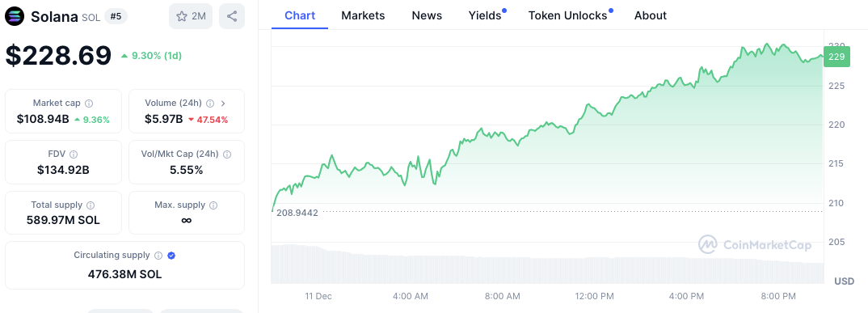Image resolution: width=868 pixels, height=313 pixels.
Task: Open the Yields tab
Action: (x=485, y=15)
